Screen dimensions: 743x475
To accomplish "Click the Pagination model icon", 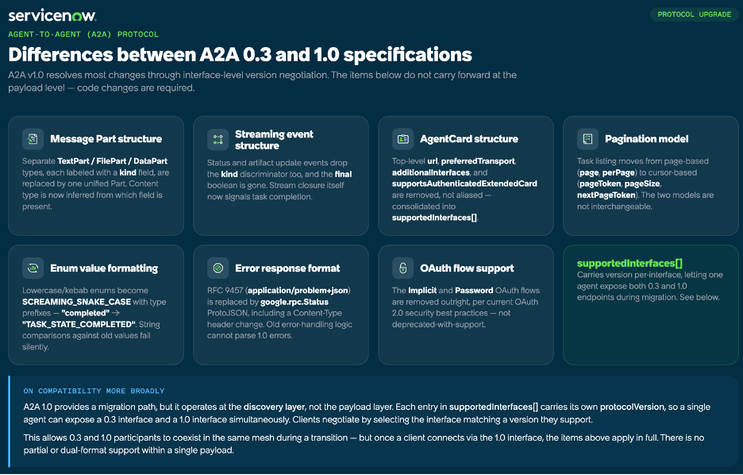I will [588, 139].
